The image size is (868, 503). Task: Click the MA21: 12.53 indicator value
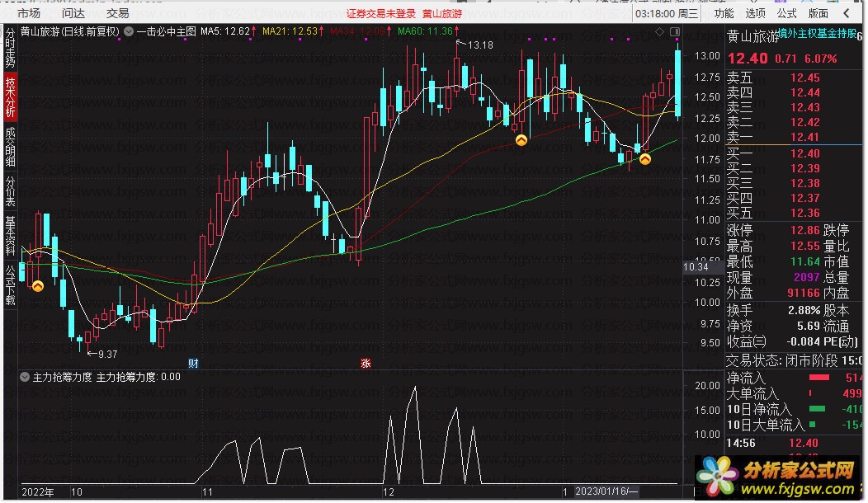290,31
